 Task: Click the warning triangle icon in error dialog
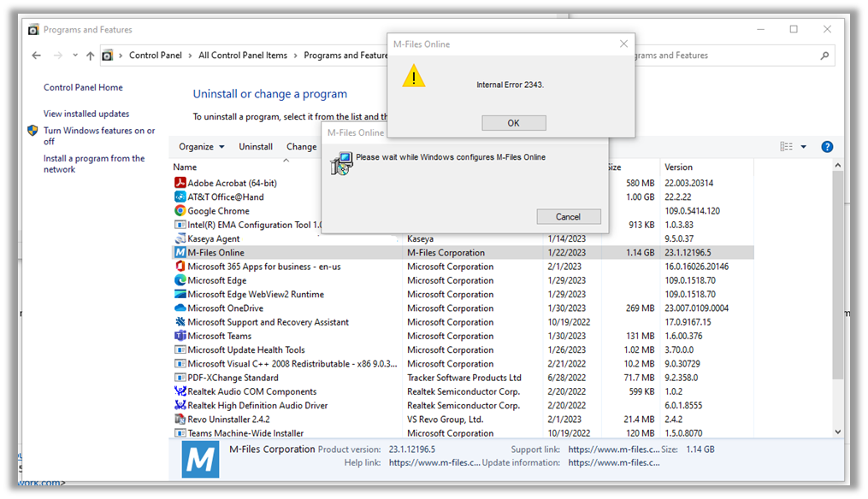tap(414, 76)
